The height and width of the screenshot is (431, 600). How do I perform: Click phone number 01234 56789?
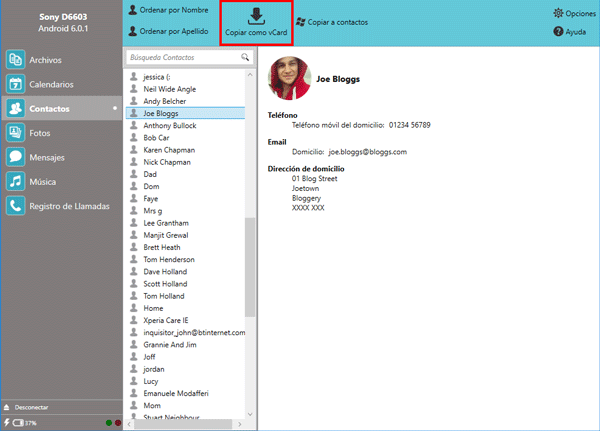[409, 125]
